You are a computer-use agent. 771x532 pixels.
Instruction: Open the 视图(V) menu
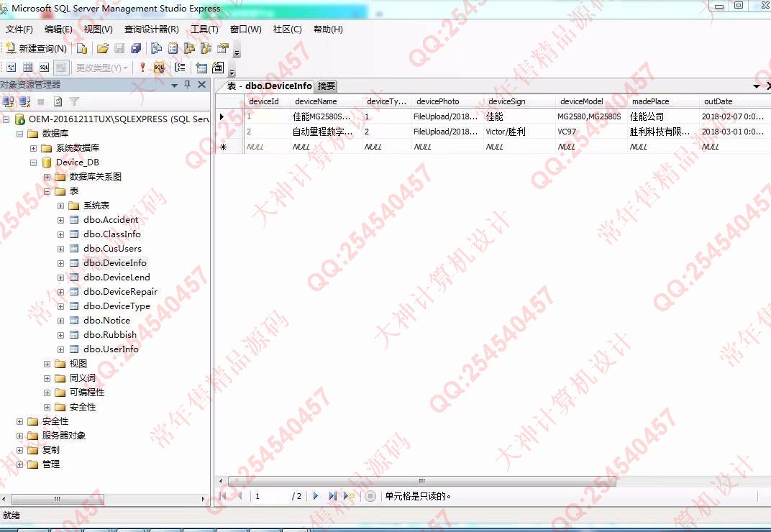pos(98,29)
